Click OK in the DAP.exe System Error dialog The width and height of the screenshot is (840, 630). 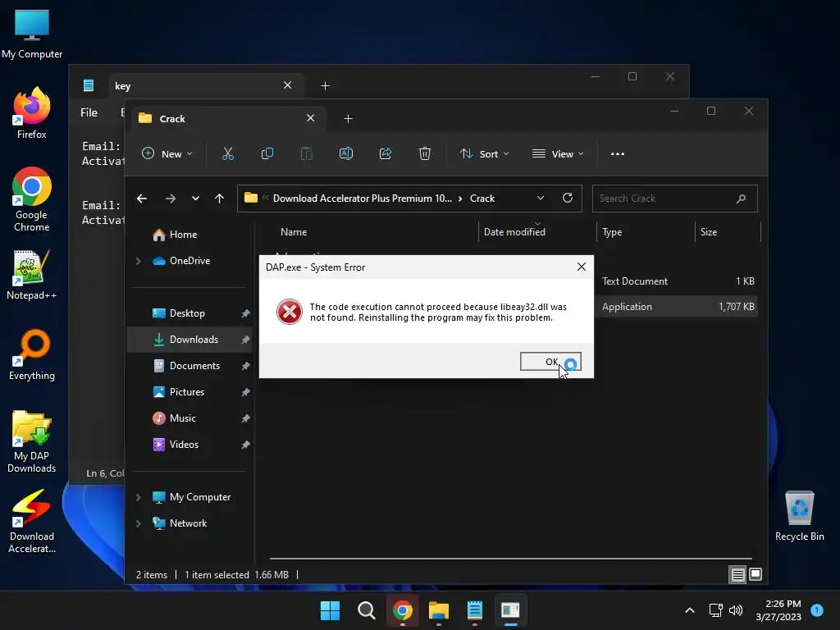pos(550,362)
